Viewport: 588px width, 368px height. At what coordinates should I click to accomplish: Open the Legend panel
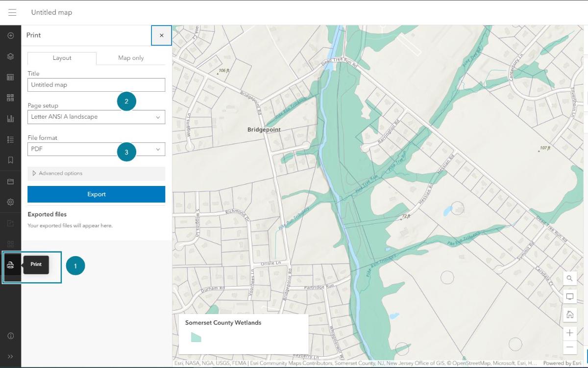(11, 139)
